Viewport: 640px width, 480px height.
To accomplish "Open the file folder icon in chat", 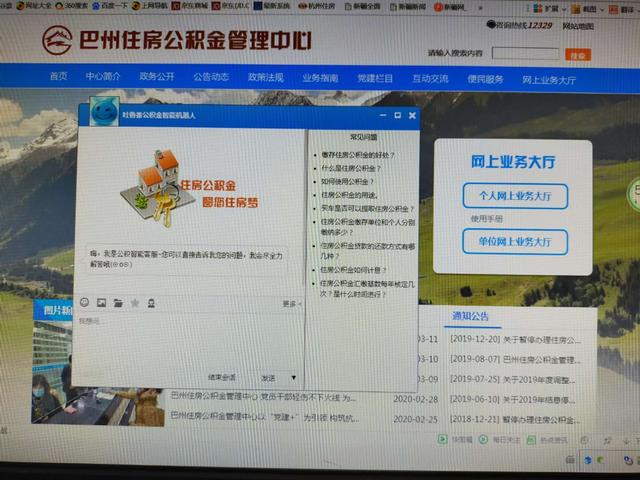I will pyautogui.click(x=118, y=303).
